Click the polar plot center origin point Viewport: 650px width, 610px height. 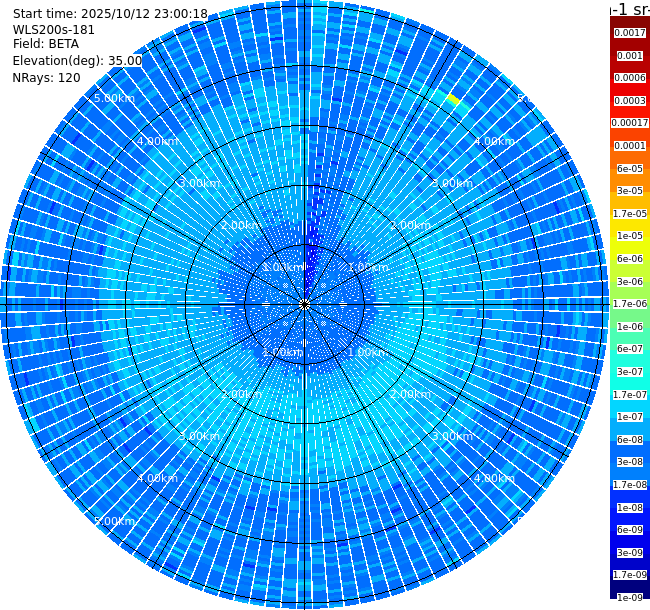(x=304, y=305)
